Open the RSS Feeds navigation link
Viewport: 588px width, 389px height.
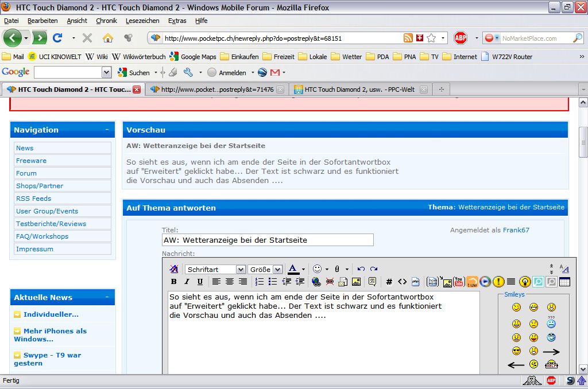[33, 199]
